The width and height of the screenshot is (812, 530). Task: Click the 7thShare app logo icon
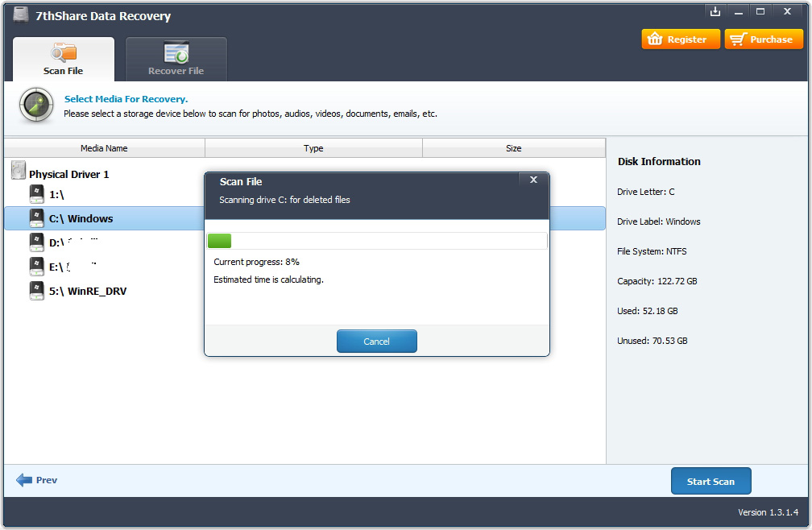tap(21, 14)
